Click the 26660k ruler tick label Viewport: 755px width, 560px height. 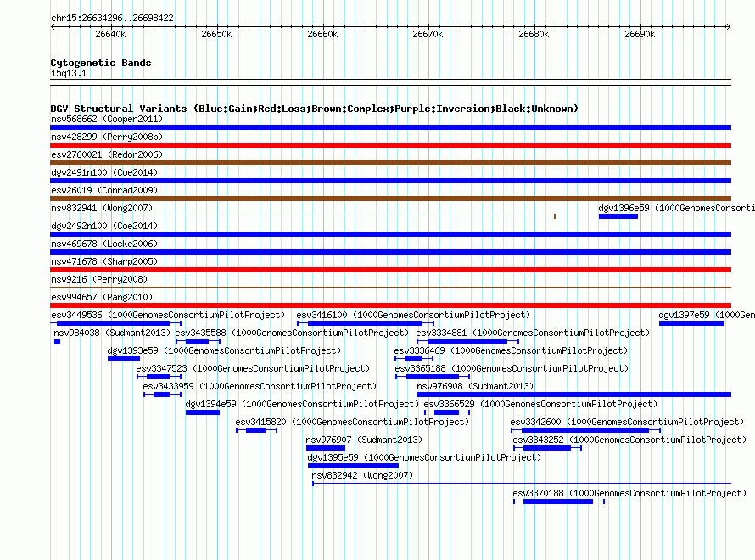(x=322, y=34)
